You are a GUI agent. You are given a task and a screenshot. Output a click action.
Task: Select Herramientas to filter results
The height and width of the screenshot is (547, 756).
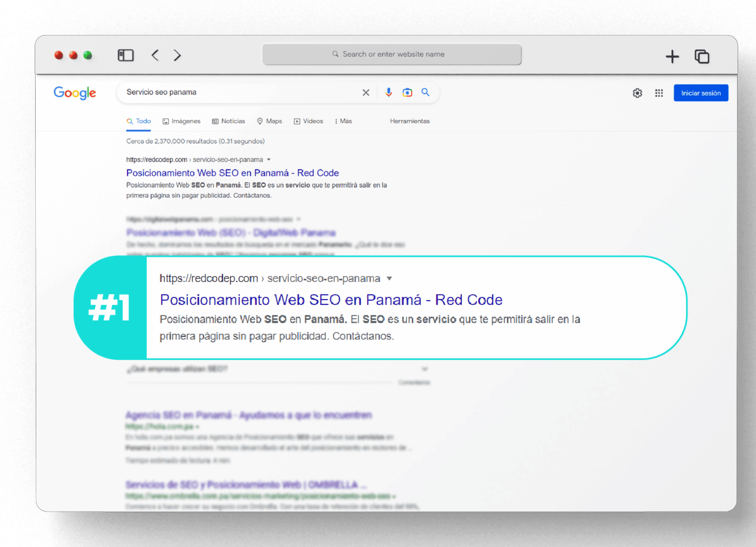click(x=409, y=121)
